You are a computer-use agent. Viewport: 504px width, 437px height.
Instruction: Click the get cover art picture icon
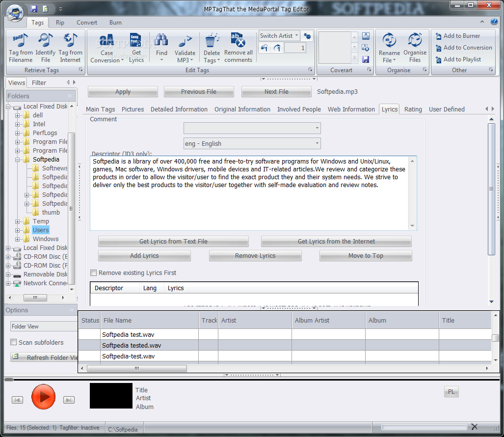pyautogui.click(x=366, y=36)
